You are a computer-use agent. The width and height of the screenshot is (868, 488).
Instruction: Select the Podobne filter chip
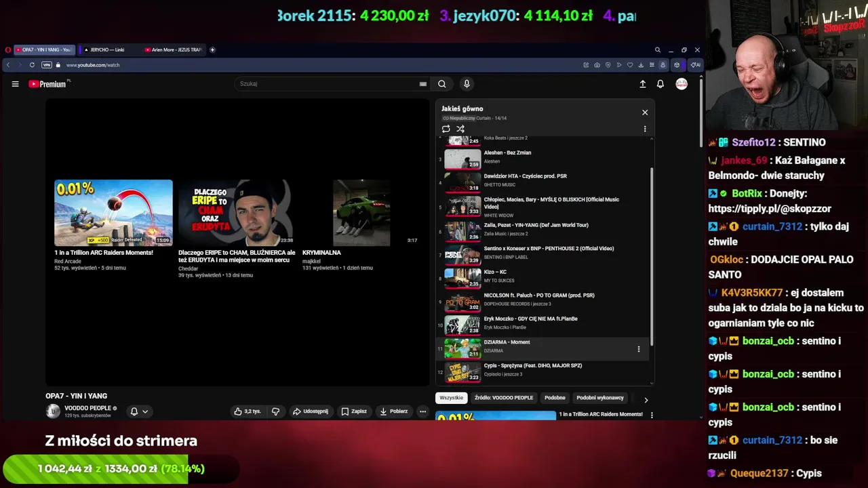[x=555, y=398]
